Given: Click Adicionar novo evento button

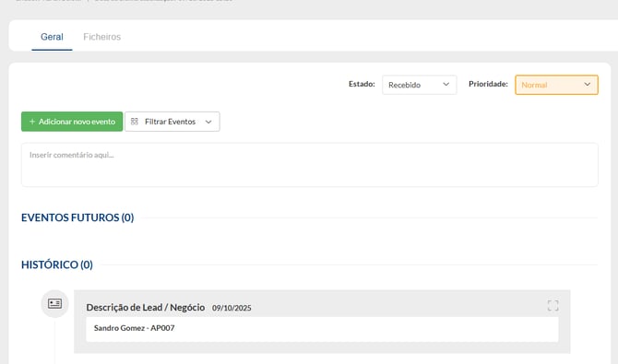Looking at the screenshot, I should point(72,122).
